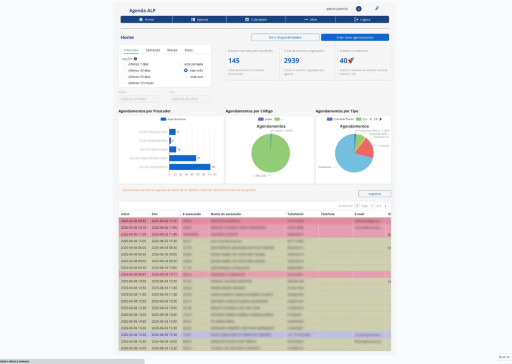Open the Mais menu with dots icon

[310, 20]
